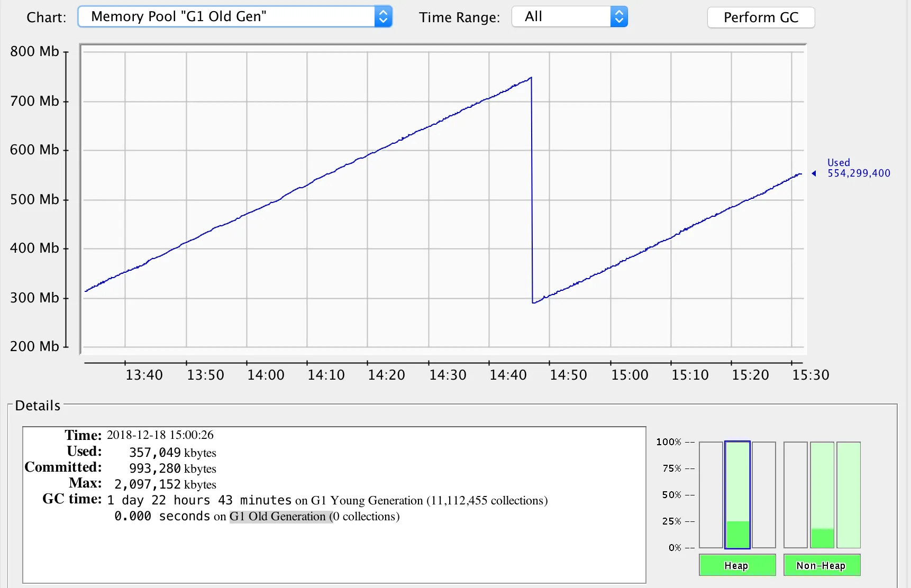Screen dimensions: 911x588
Task: Select the first empty Heap pool bar
Action: (711, 495)
